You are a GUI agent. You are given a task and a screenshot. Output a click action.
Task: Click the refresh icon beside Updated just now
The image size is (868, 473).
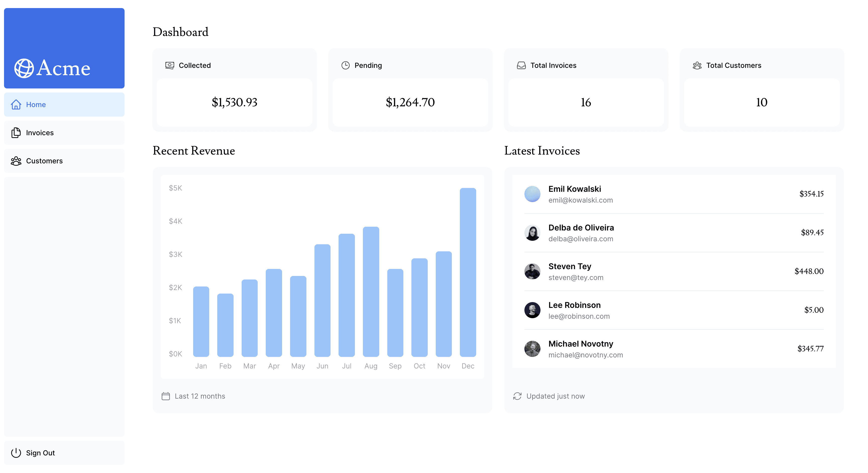pos(517,396)
